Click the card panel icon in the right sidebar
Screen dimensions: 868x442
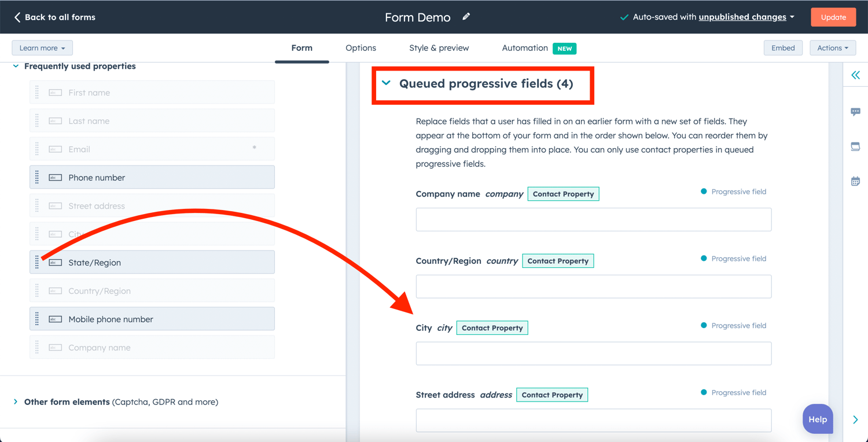[x=855, y=146]
